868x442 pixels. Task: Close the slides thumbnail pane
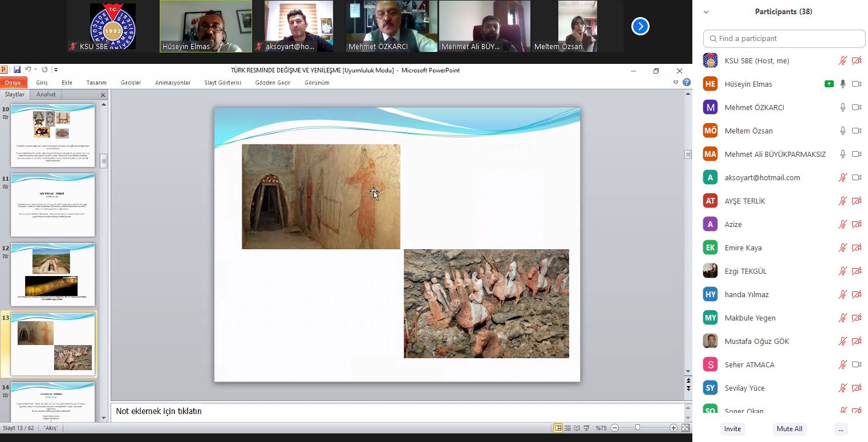[x=103, y=95]
